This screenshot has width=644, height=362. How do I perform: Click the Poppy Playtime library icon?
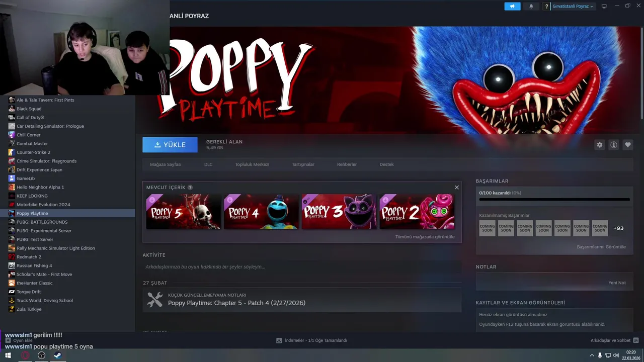(x=12, y=213)
